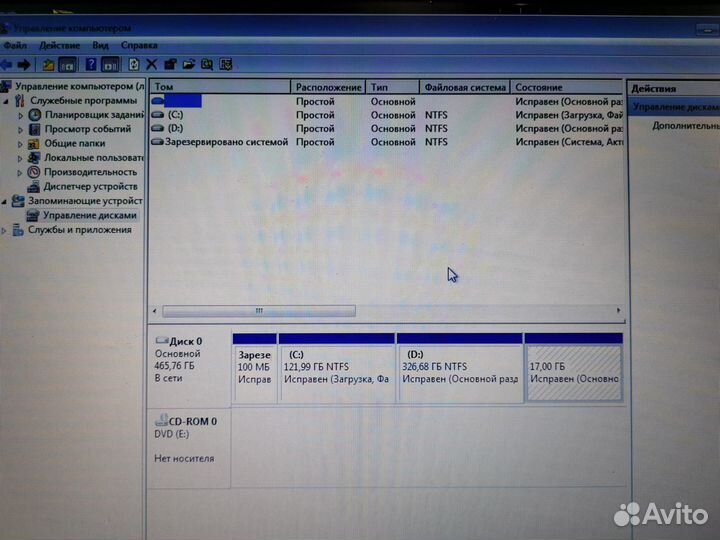The image size is (720, 540).
Task: Click Производительность gauge icon
Action: point(34,172)
